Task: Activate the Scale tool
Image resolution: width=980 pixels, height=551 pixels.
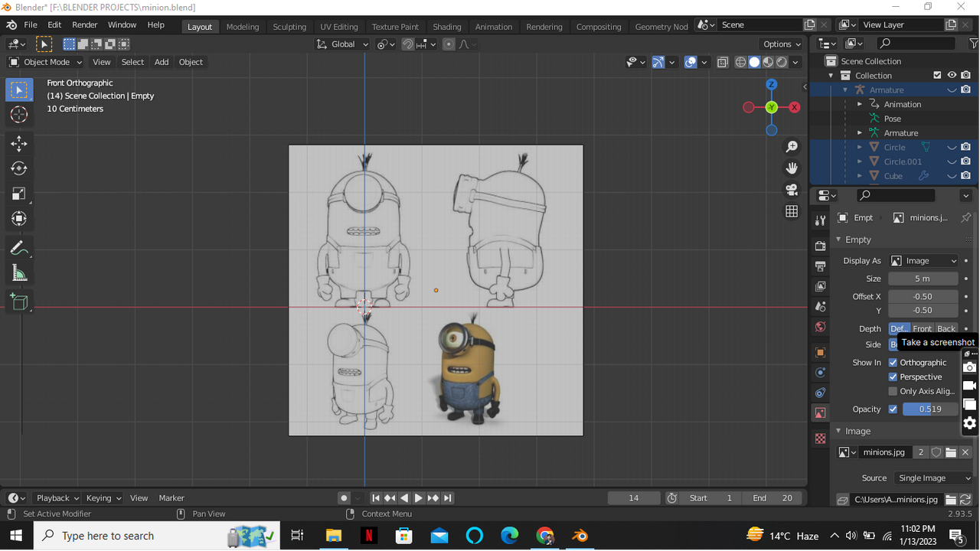Action: click(x=19, y=194)
